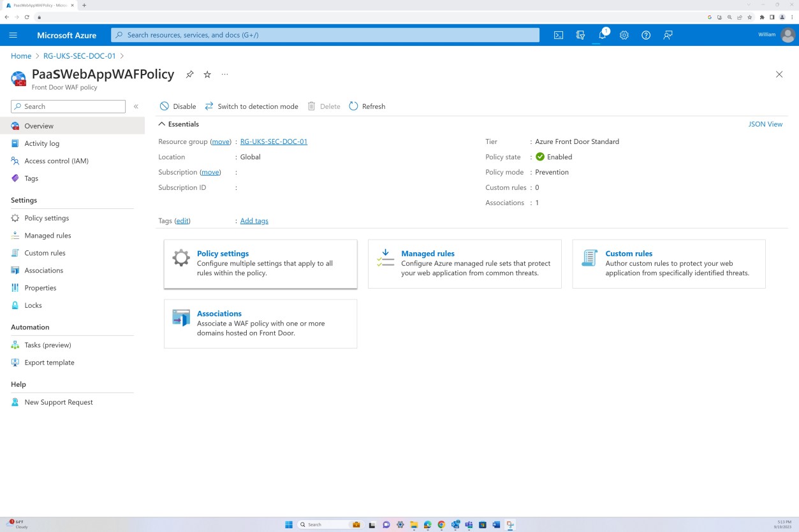The width and height of the screenshot is (799, 532).
Task: Open JSON View of the policy
Action: [765, 124]
